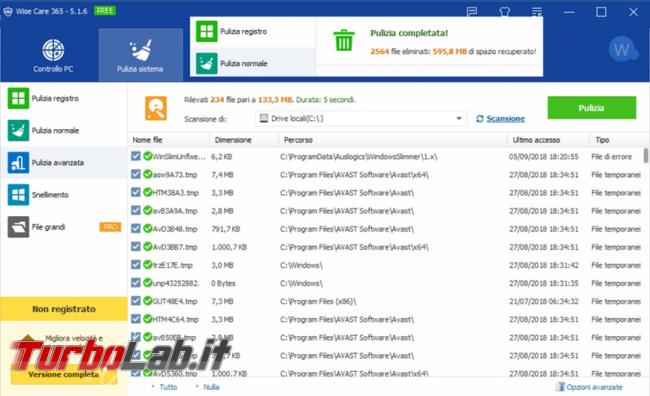Open Pulizia registro in the sidebar
Image resolution: width=650 pixels, height=396 pixels.
pyautogui.click(x=64, y=98)
